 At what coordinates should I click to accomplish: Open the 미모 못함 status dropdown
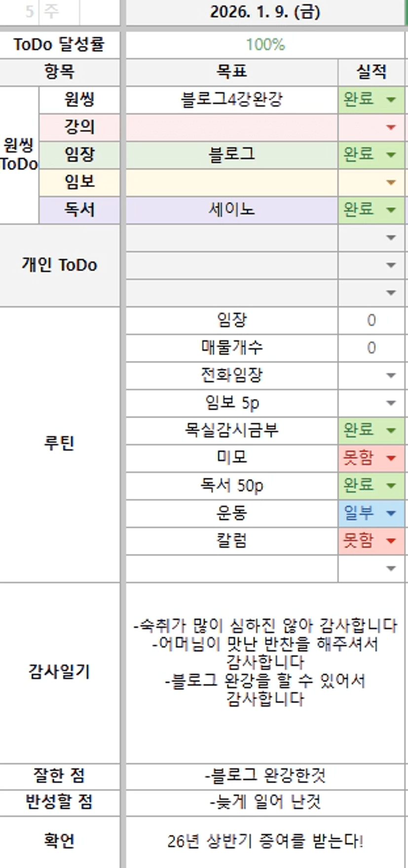[x=391, y=458]
